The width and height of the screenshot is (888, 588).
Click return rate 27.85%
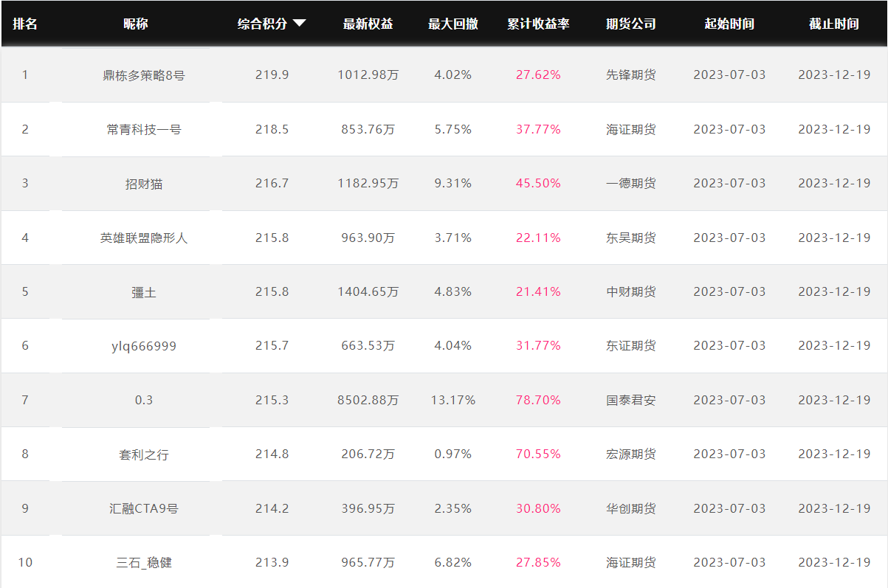(538, 562)
